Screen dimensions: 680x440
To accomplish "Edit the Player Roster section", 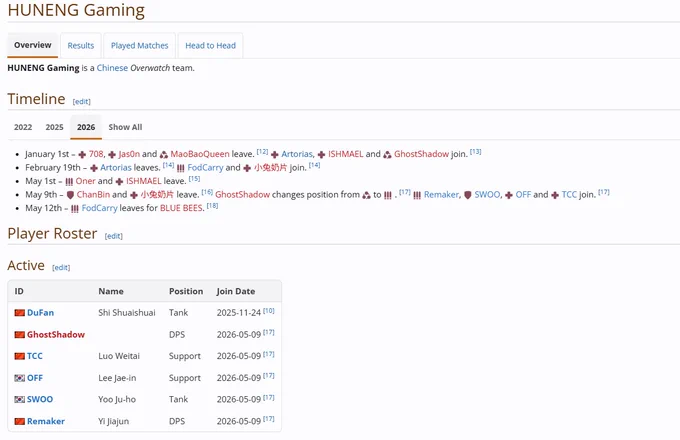I will pyautogui.click(x=114, y=236).
